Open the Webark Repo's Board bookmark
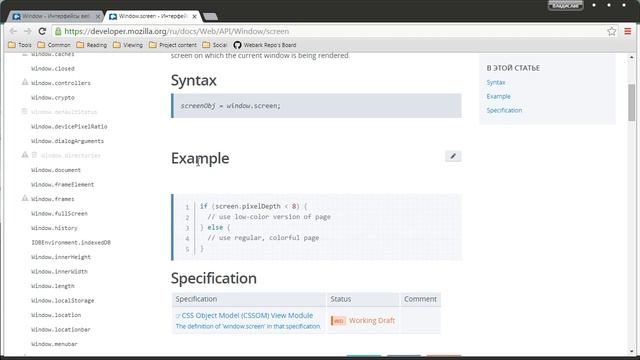Screen dimensions: 640x360 tap(265, 45)
